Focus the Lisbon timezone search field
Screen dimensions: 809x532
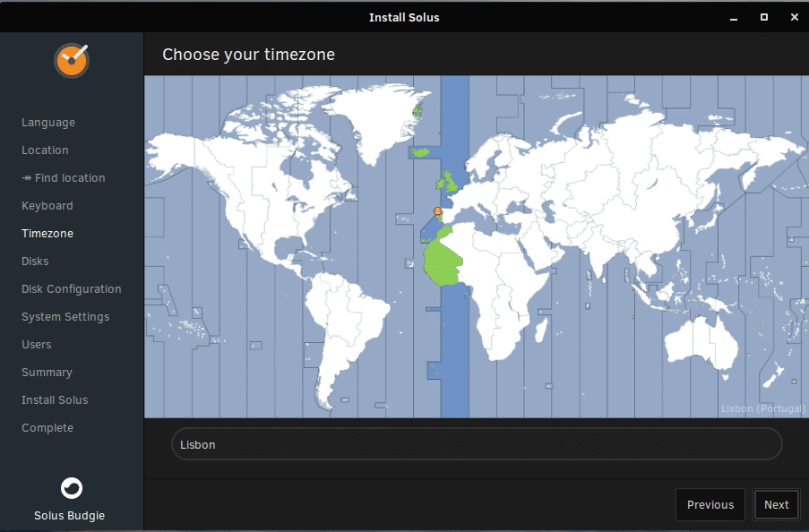(x=477, y=444)
